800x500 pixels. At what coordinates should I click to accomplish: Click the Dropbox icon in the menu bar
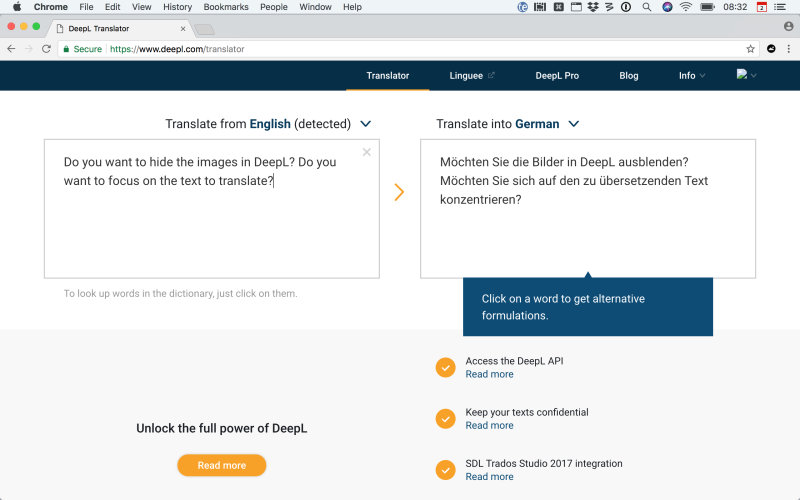point(593,7)
